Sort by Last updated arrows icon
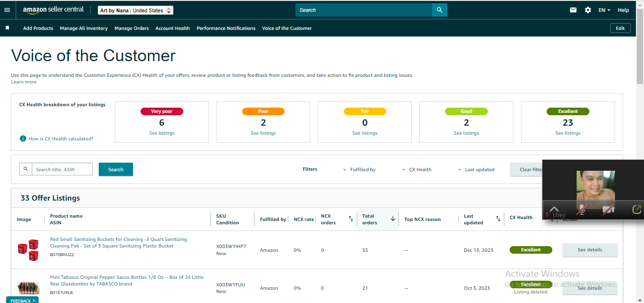 pyautogui.click(x=498, y=219)
